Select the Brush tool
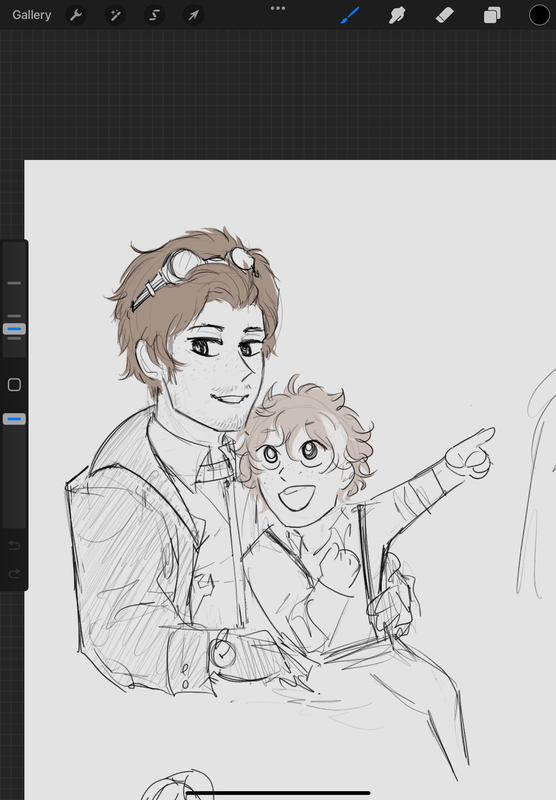Screen dimensions: 556x800 pyautogui.click(x=350, y=15)
